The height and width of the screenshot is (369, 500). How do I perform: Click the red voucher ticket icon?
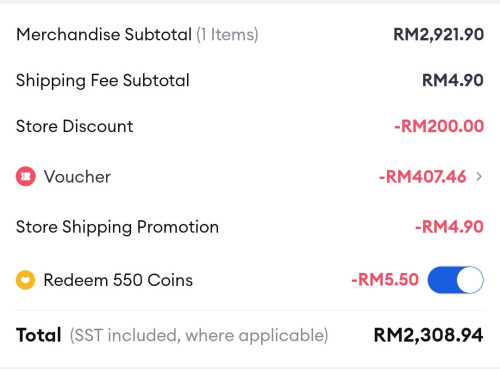click(26, 176)
